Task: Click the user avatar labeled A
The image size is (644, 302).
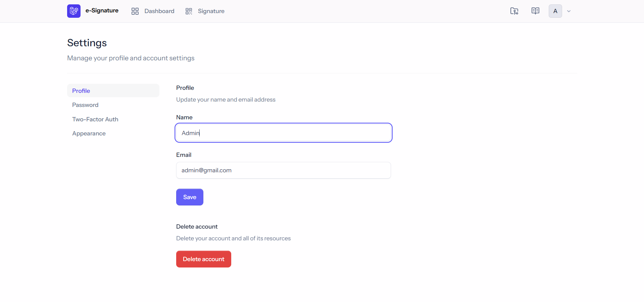Action: pyautogui.click(x=555, y=11)
